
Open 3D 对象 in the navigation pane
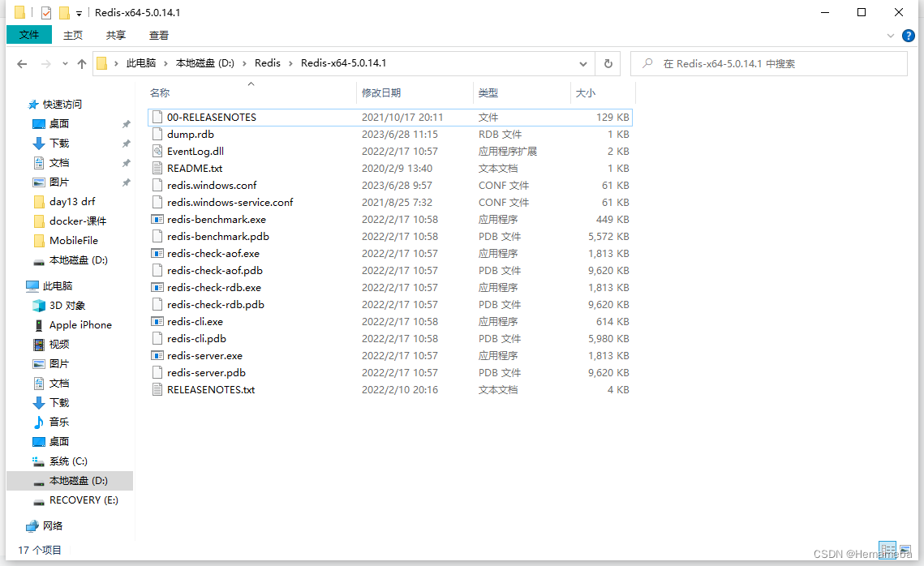pos(67,306)
